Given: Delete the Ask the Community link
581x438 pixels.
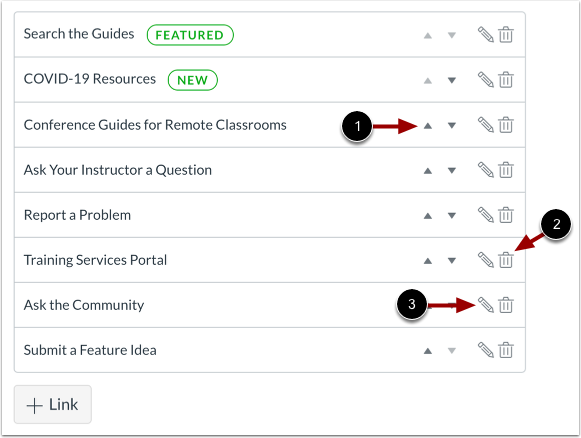Looking at the screenshot, I should [x=506, y=305].
